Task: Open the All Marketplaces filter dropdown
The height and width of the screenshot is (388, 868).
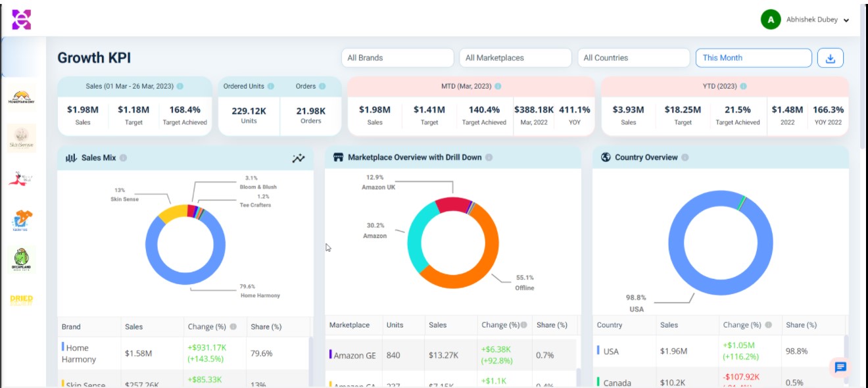Action: coord(516,58)
